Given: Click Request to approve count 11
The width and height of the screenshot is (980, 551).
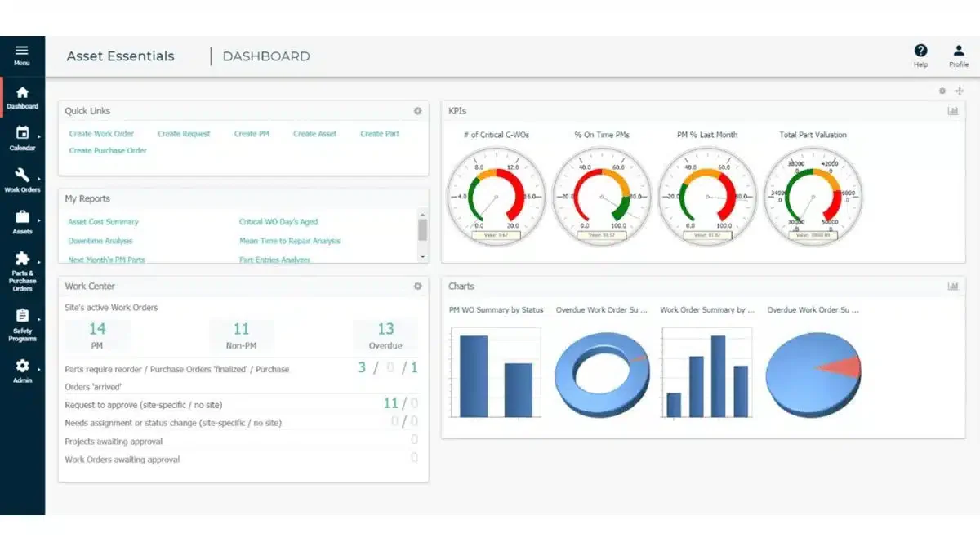Looking at the screenshot, I should point(390,403).
